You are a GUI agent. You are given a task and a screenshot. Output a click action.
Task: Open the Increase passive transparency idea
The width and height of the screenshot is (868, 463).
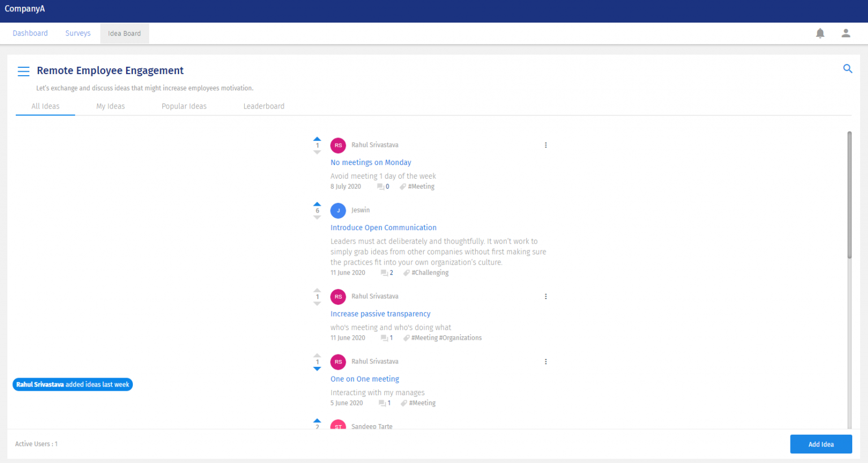(380, 314)
